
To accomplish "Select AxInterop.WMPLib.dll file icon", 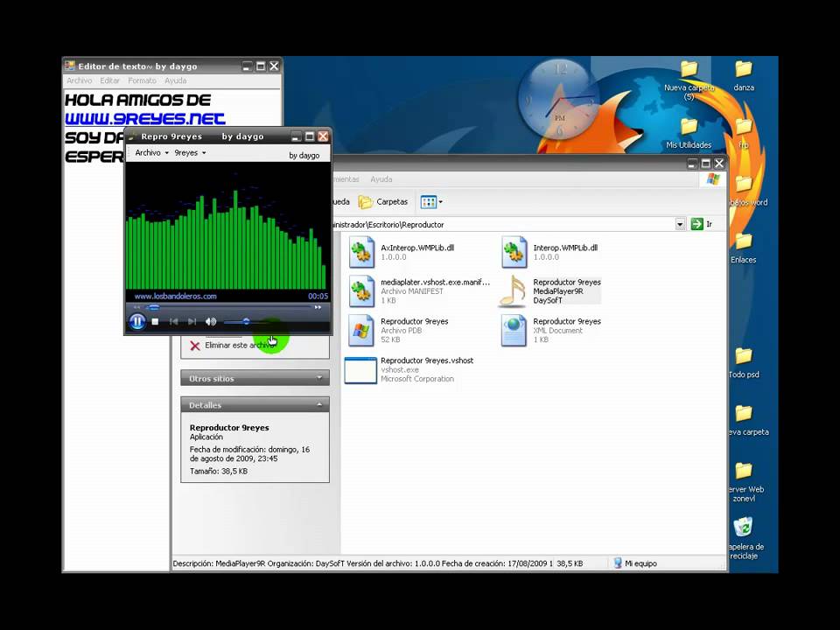I will pos(361,252).
